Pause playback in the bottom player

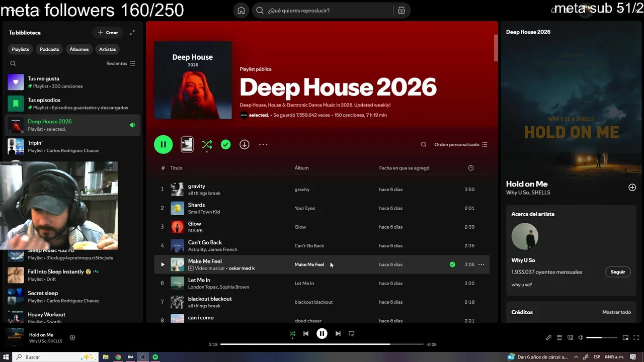322,333
